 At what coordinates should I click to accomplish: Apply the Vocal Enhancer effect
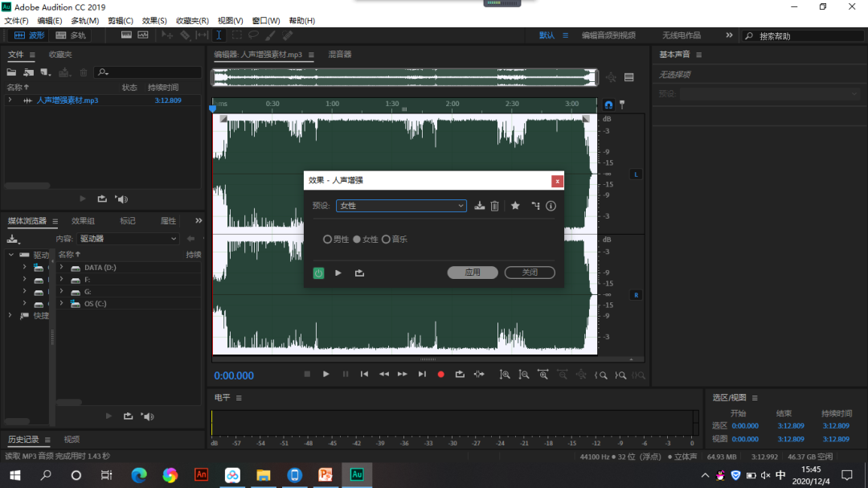473,273
